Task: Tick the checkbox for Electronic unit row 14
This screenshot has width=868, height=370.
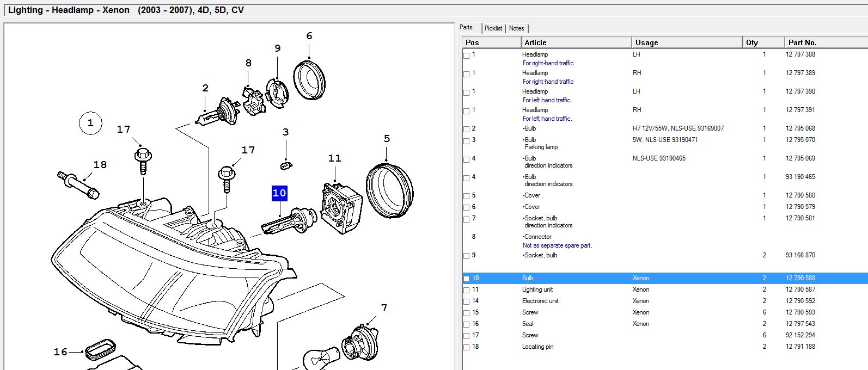Action: point(466,301)
